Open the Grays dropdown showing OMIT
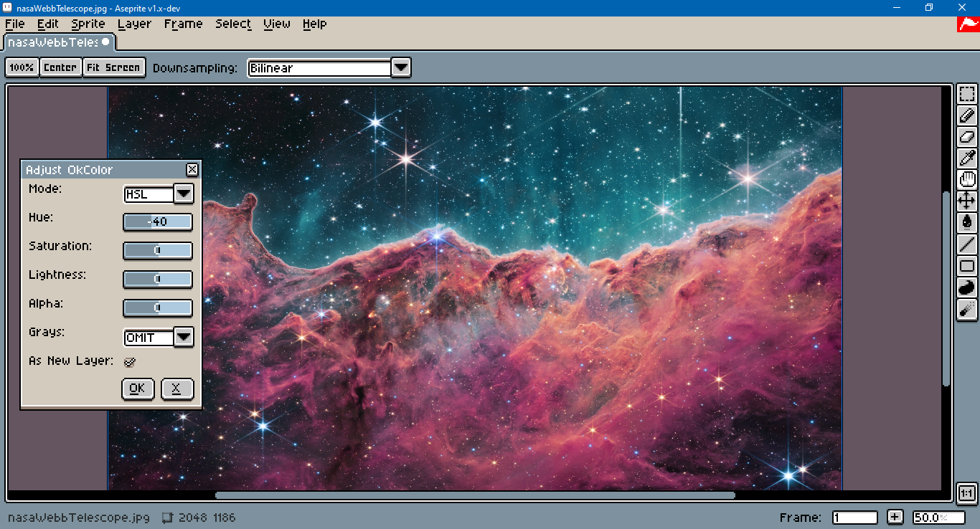This screenshot has height=529, width=980. pyautogui.click(x=184, y=337)
